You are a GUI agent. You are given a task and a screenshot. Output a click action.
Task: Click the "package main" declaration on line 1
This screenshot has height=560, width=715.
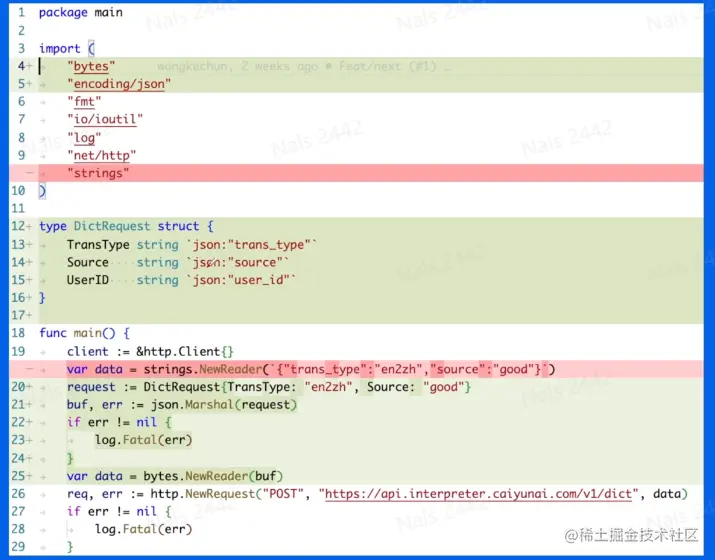(x=81, y=12)
